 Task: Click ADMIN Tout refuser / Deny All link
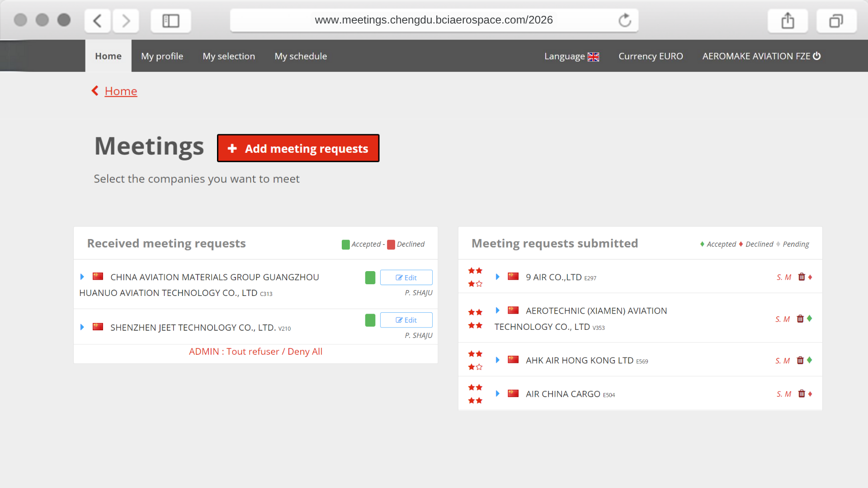point(255,352)
